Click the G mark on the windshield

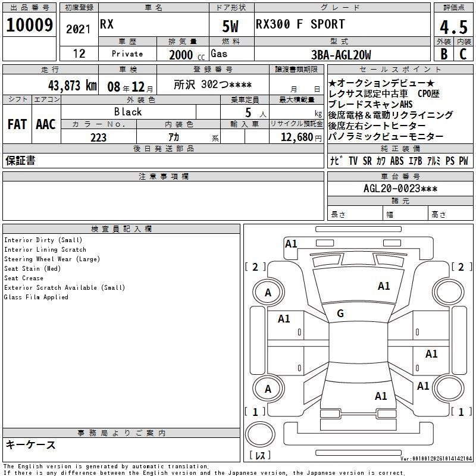[x=340, y=314]
